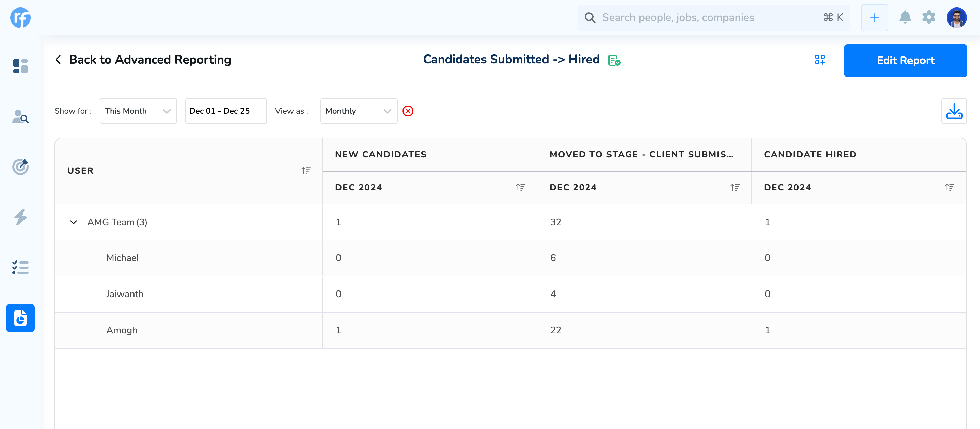Go back to Advanced Reporting
This screenshot has width=980, height=429.
[143, 60]
